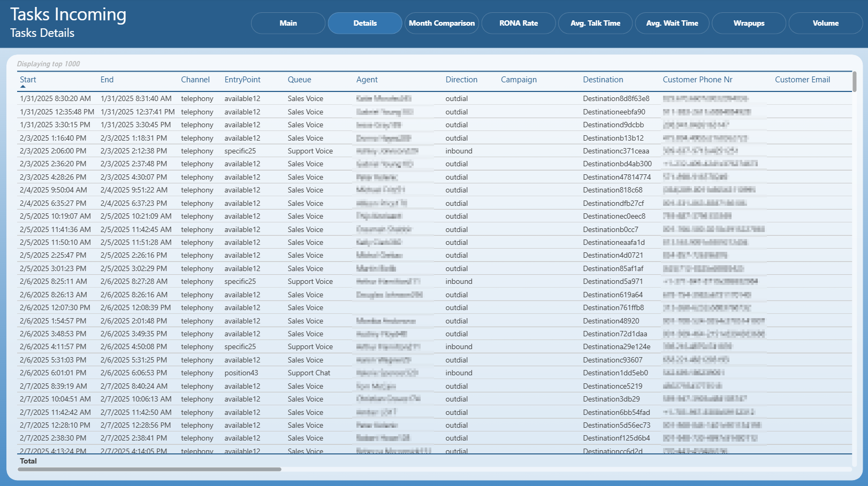The image size is (868, 486).
Task: Click cell Destination85af1af
Action: tap(613, 269)
